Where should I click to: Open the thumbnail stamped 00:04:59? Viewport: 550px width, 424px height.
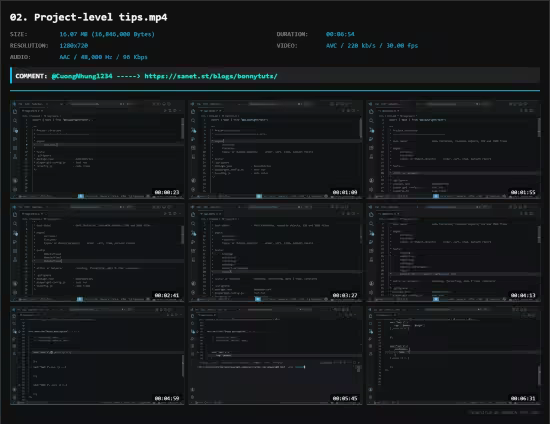[97, 356]
